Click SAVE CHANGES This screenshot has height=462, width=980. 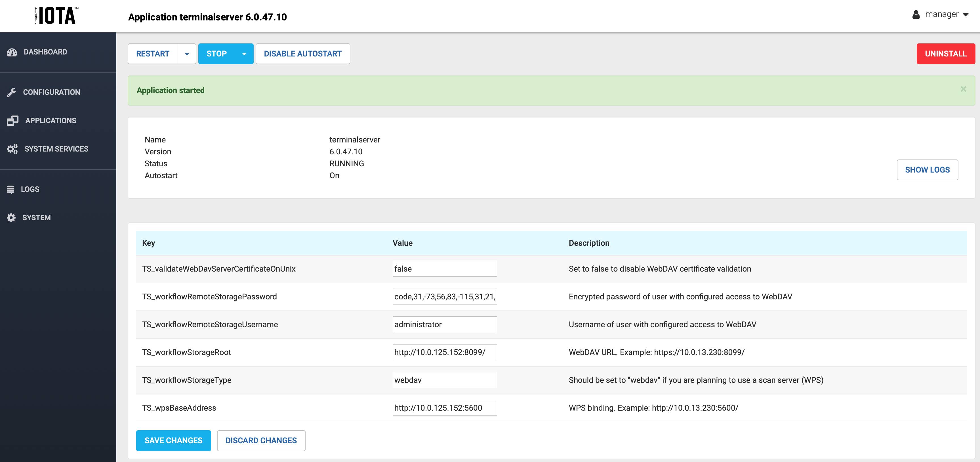173,440
